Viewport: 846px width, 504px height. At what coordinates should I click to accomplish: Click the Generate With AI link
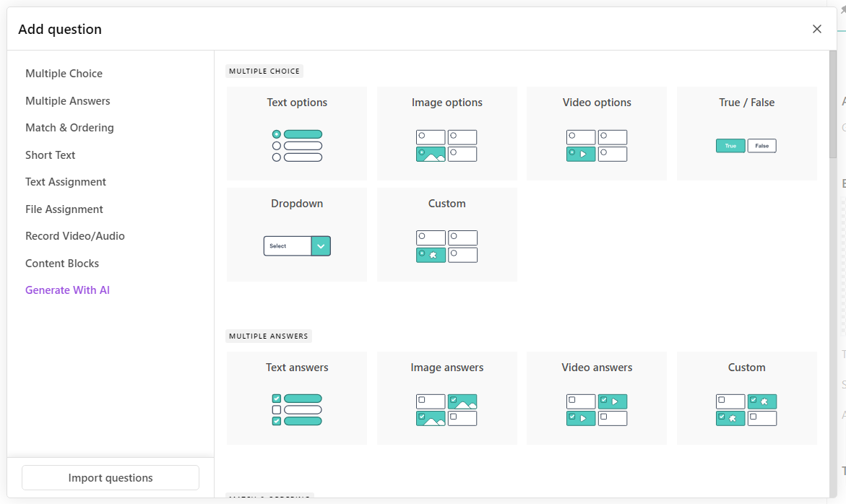67,290
